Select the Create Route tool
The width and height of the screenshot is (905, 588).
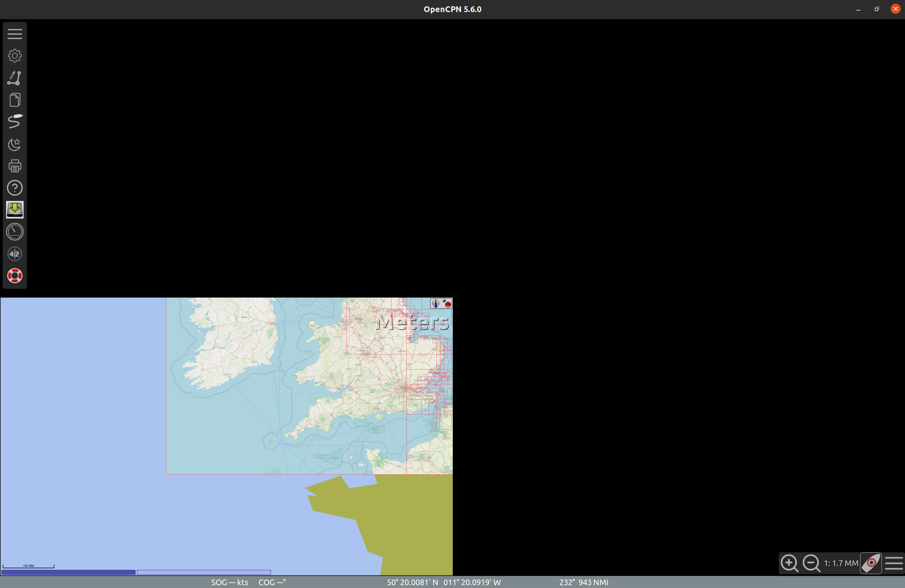point(15,78)
